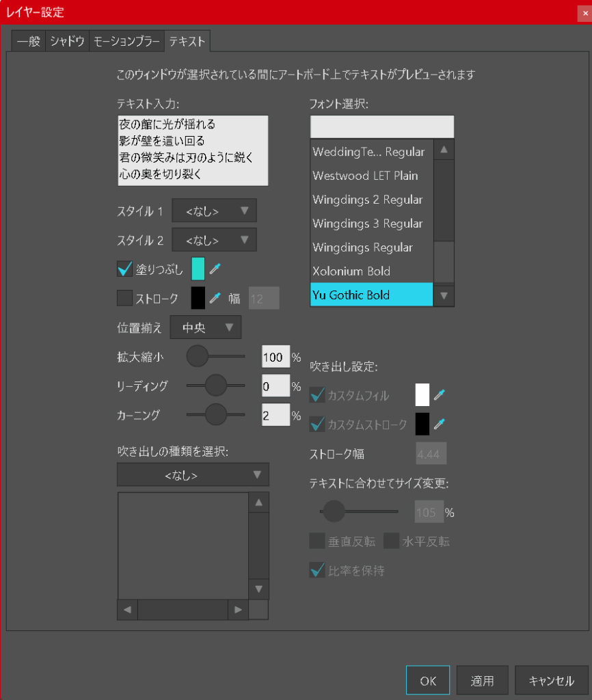Enable the ストローク stroke checkbox

(124, 297)
